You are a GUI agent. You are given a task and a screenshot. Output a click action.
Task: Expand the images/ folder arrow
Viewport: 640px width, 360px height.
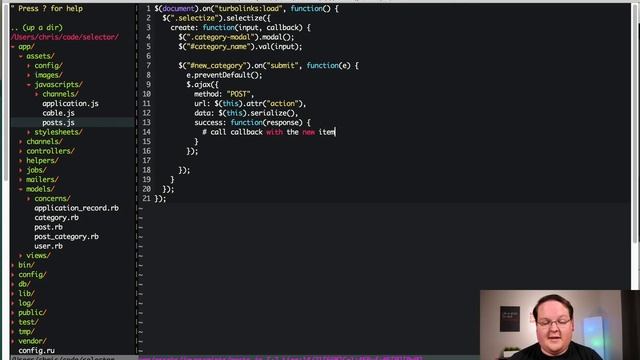tap(29, 75)
